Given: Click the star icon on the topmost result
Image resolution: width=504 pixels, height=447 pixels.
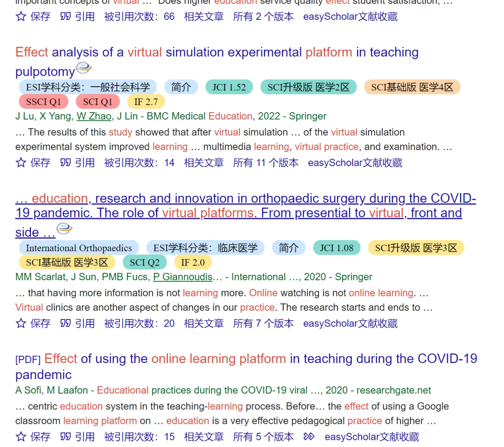Looking at the screenshot, I should click(x=21, y=17).
